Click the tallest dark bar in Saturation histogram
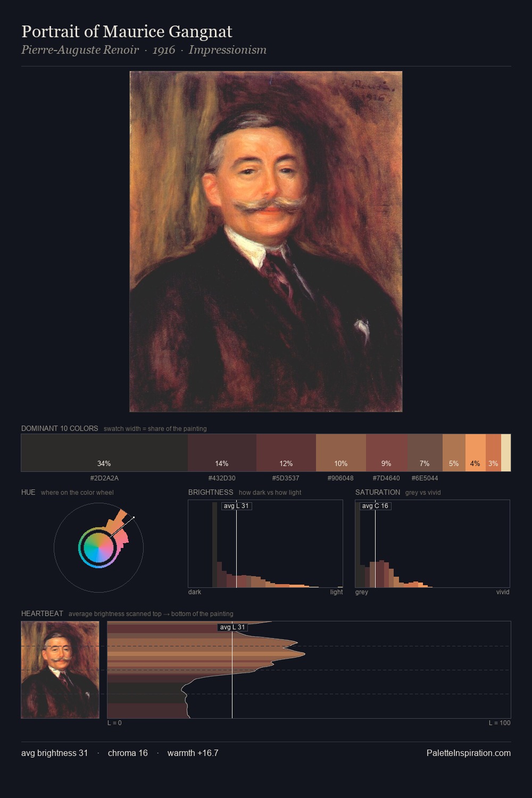This screenshot has width=532, height=798. point(358,545)
